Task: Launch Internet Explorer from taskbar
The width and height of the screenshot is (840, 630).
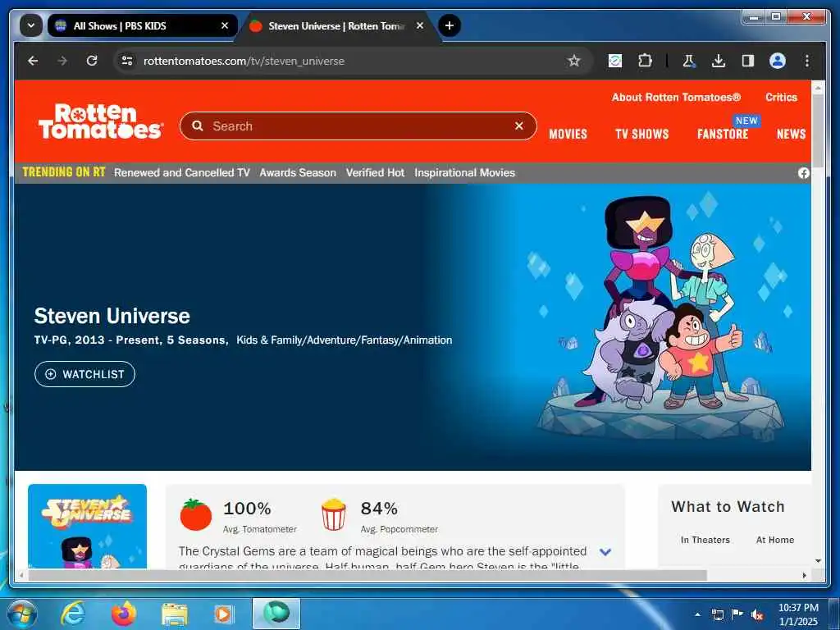Action: pos(72,614)
